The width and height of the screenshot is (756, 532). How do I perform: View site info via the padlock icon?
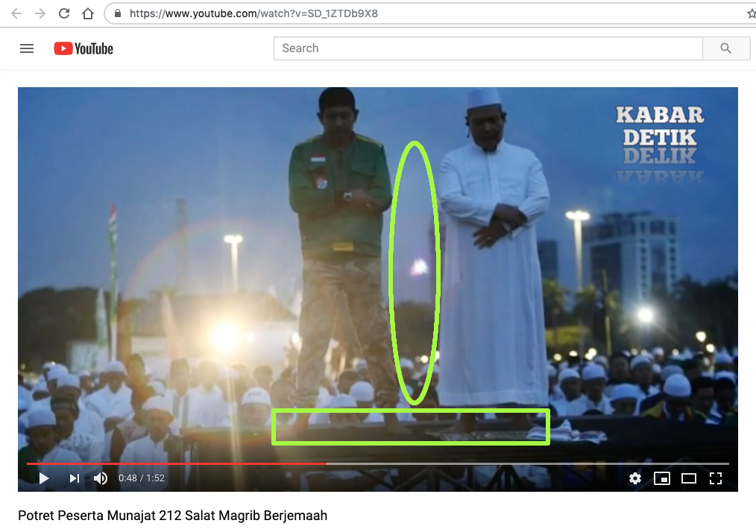coord(118,13)
